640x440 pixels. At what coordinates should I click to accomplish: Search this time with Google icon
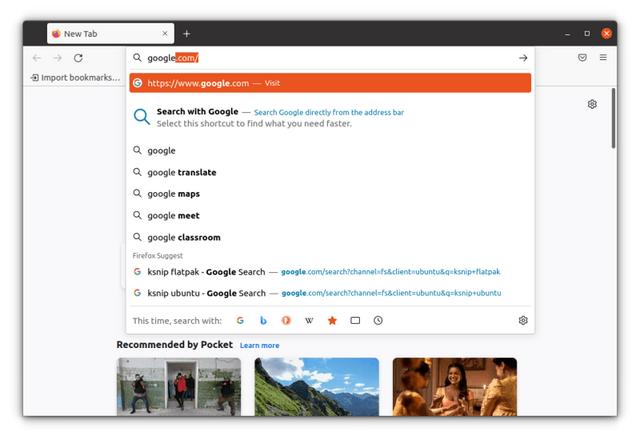[x=240, y=320]
